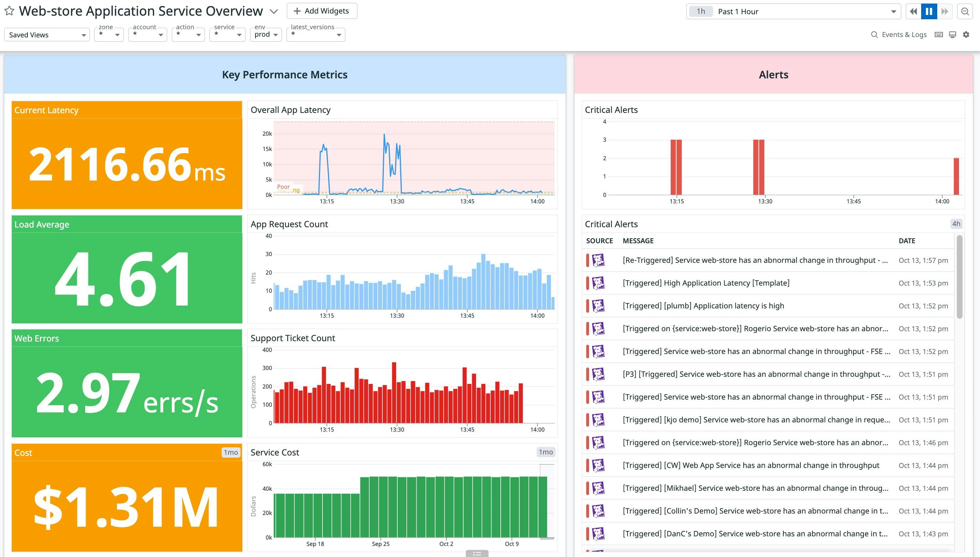The image size is (980, 557).
Task: Expand the dashboard title chevron menu
Action: 274,11
